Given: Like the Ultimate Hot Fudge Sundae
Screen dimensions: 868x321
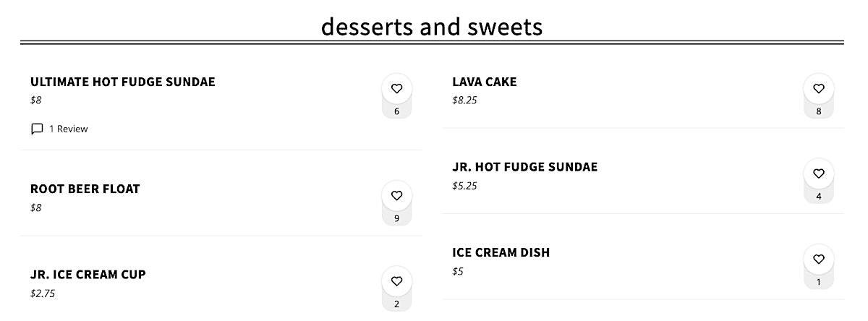Looking at the screenshot, I should [x=396, y=89].
